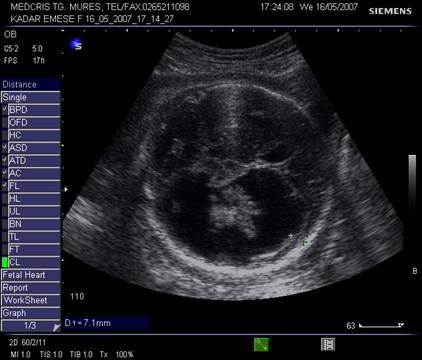Click the depth scale indicator near 63

(381, 325)
